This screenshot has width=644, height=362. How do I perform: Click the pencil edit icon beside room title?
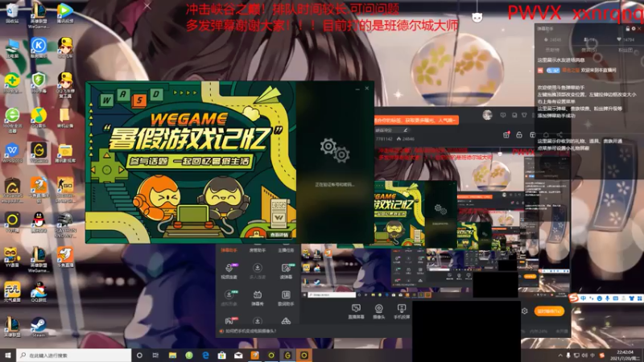406,130
